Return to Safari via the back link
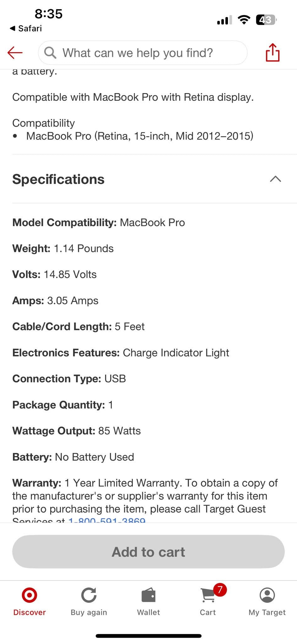Image resolution: width=297 pixels, height=644 pixels. tap(26, 29)
